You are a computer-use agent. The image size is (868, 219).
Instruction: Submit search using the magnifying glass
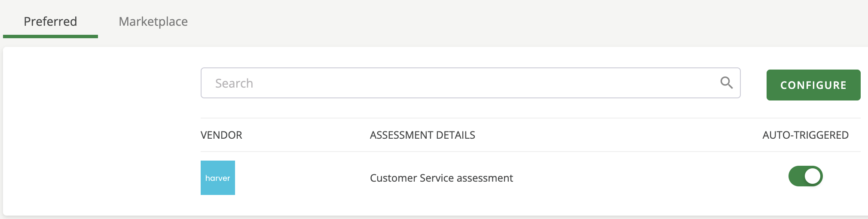[726, 82]
